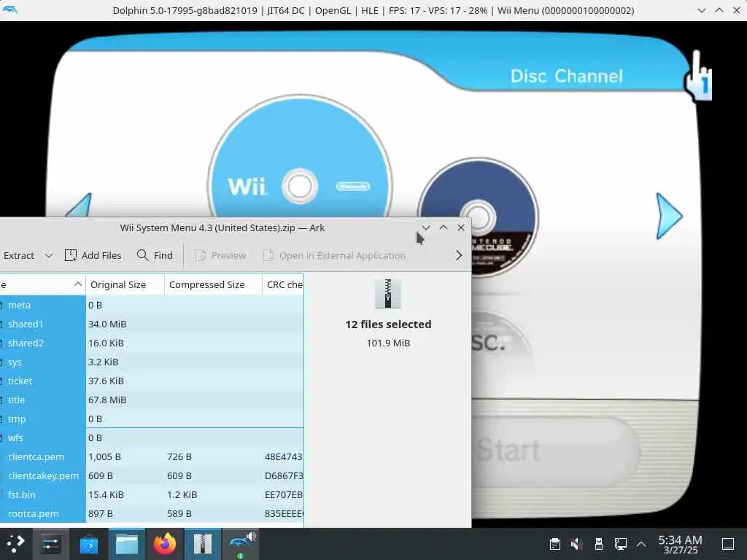Open Discover store from taskbar
The width and height of the screenshot is (747, 560).
click(88, 543)
